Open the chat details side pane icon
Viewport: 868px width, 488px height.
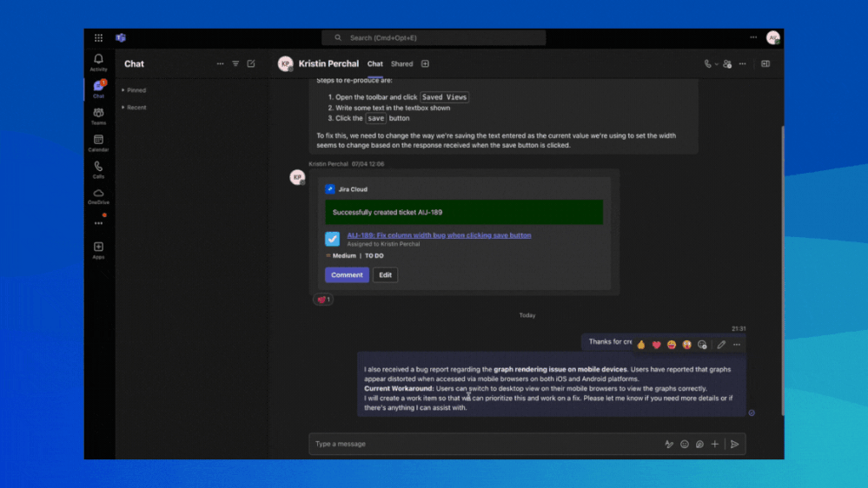765,63
